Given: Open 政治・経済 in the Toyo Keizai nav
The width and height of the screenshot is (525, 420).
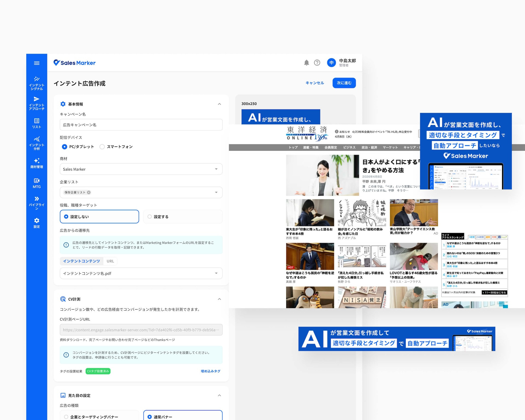Looking at the screenshot, I should (369, 147).
